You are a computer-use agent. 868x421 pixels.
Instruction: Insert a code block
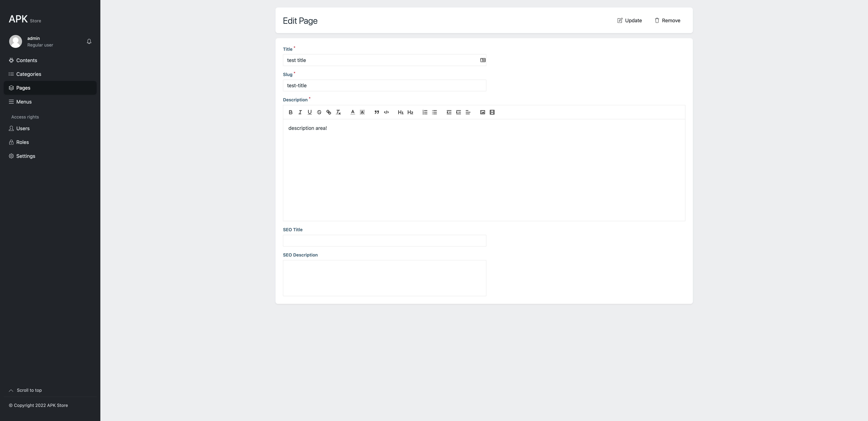pos(386,112)
